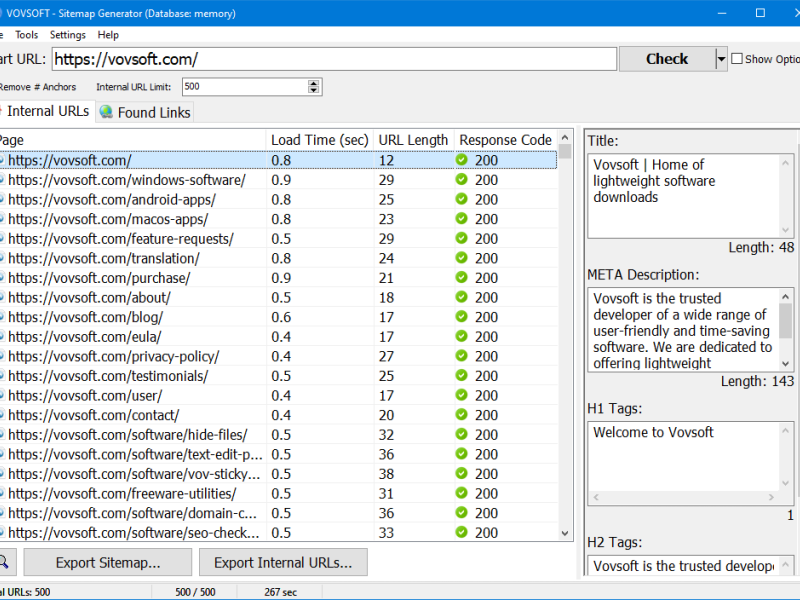The image size is (800, 600).
Task: Select the software/seo-check... URL row
Action: click(x=278, y=533)
